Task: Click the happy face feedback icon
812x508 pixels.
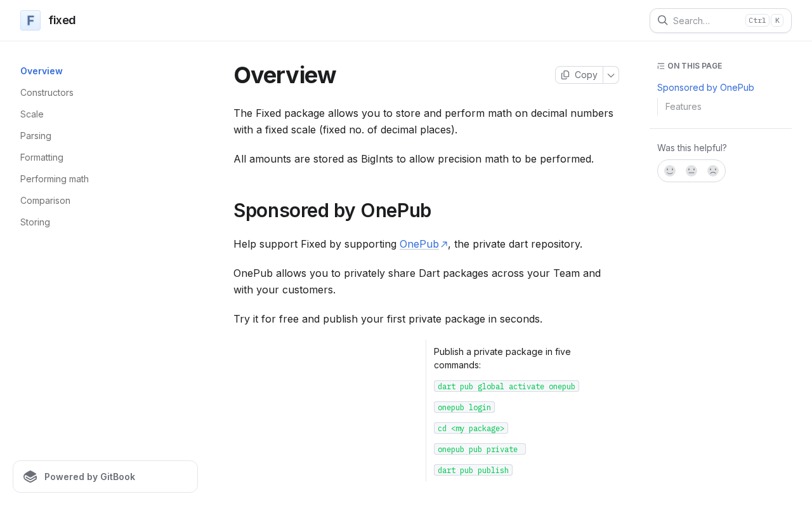Action: click(670, 171)
